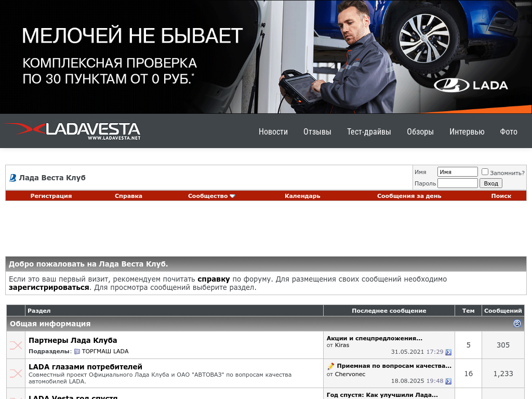The height and width of the screenshot is (399, 532).
Task: Click the password input field
Action: tap(457, 183)
